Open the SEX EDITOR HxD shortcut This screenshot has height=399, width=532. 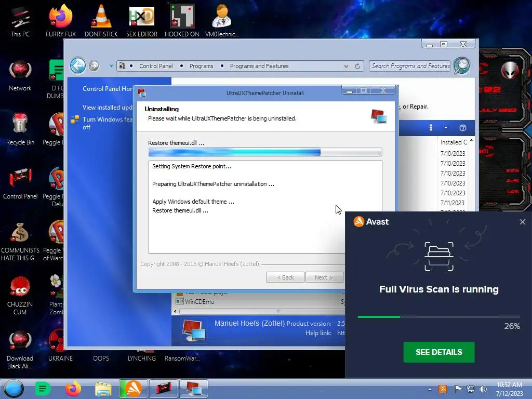click(141, 22)
